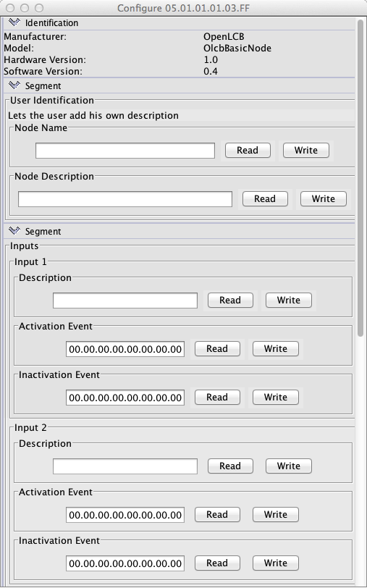This screenshot has width=367, height=588.
Task: Collapse the Identification section chevron icon
Action: point(14,22)
